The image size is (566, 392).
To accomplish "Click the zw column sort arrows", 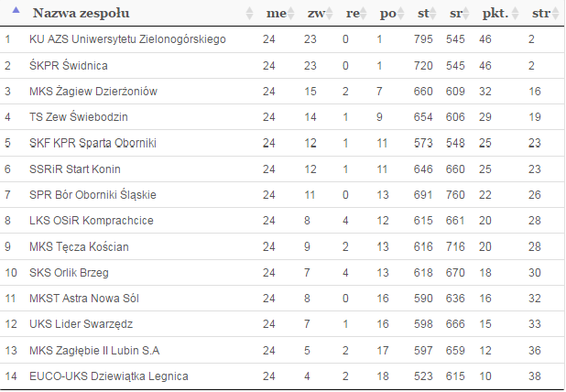I will (x=329, y=14).
